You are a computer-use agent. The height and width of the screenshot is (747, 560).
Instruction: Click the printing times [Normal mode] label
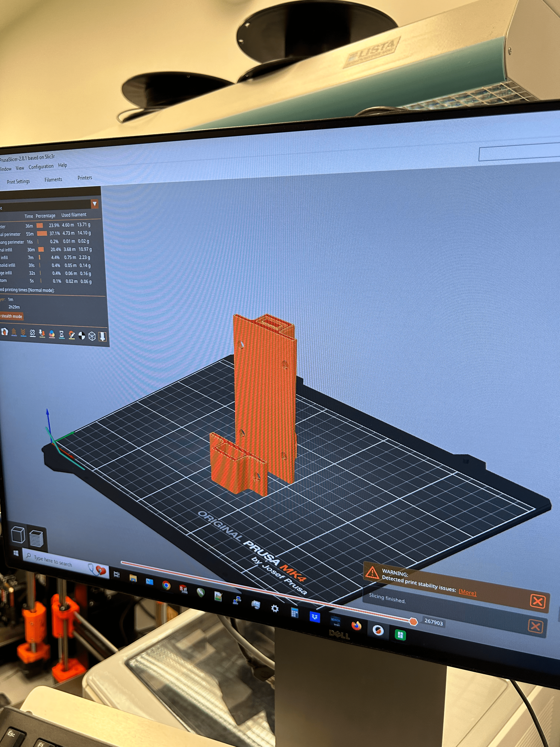[27, 290]
